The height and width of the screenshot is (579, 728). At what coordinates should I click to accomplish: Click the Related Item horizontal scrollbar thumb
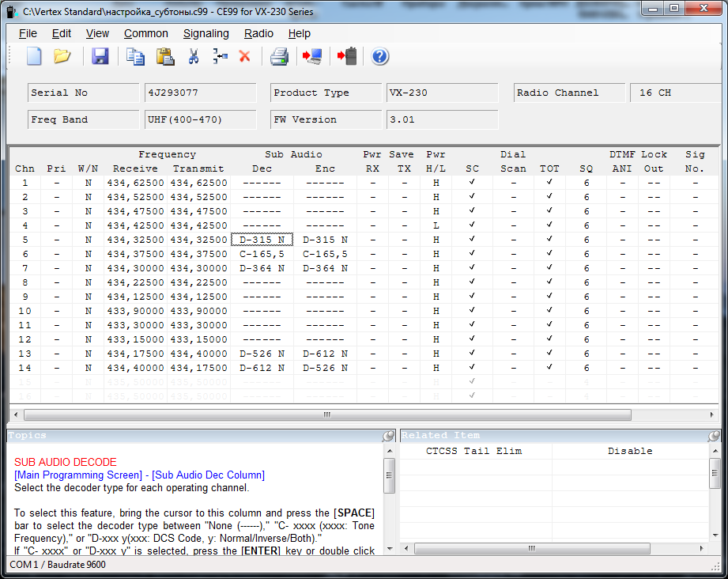pos(532,548)
